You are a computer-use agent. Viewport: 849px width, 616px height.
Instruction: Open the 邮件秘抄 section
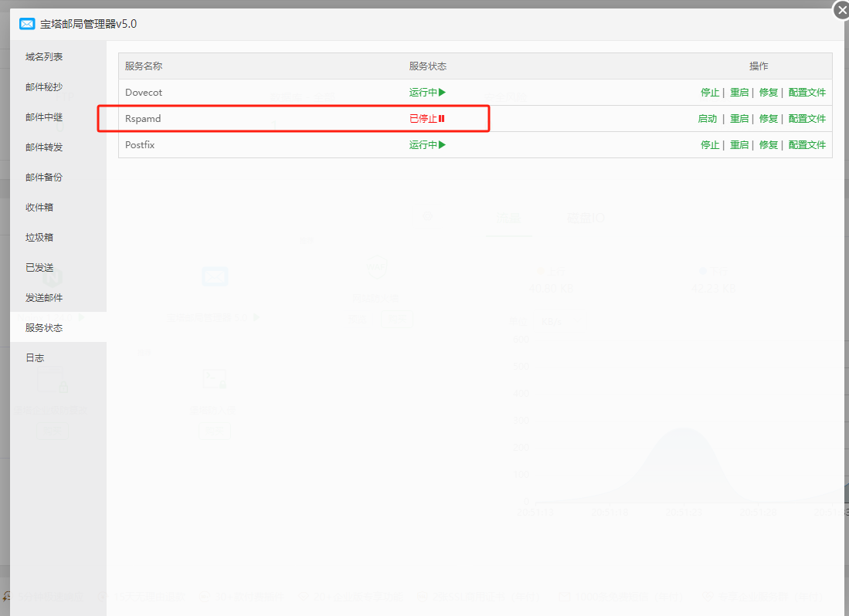coord(44,87)
